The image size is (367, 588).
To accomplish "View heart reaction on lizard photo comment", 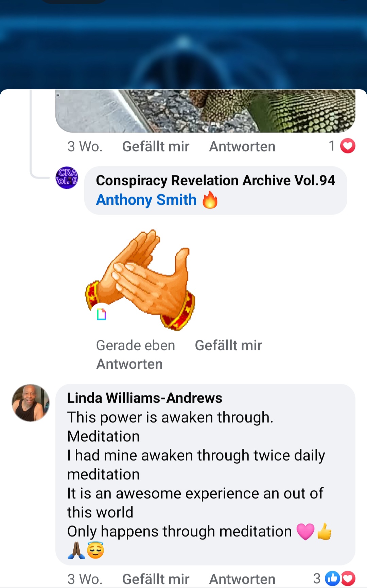I will [348, 146].
